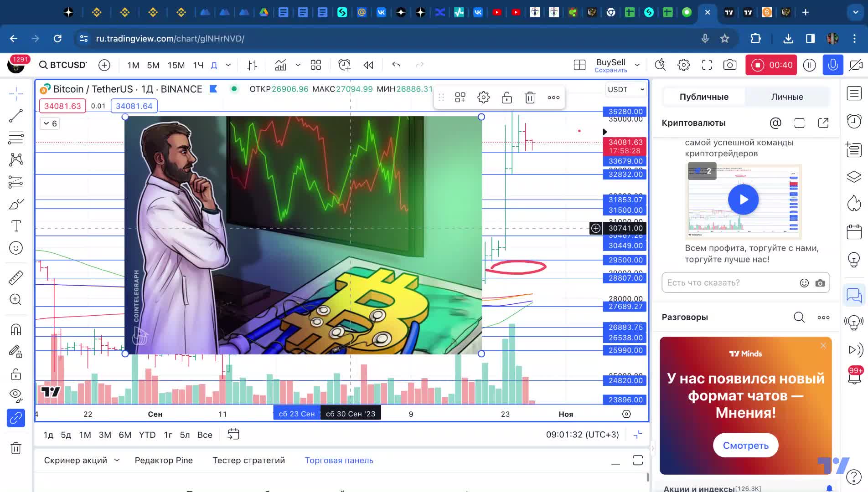Screen dimensions: 868x492
Task: Switch to 15M timeframe
Action: point(176,65)
